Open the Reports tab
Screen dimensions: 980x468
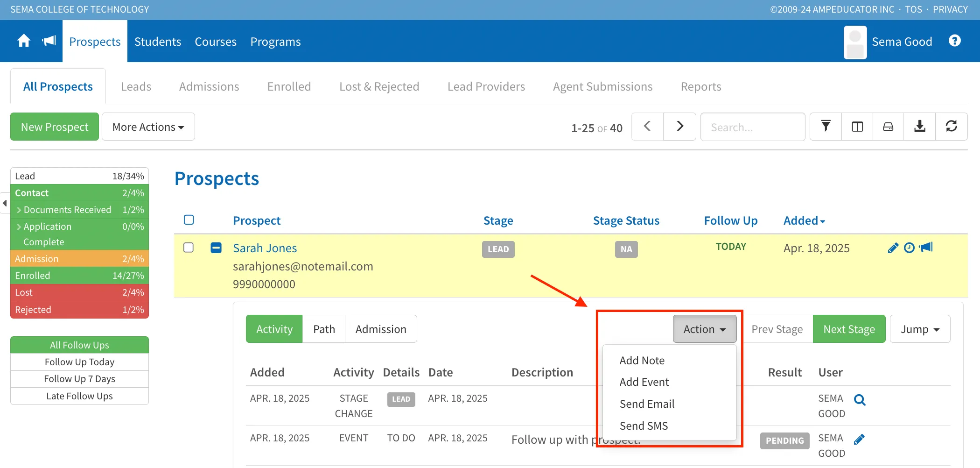[x=701, y=86]
